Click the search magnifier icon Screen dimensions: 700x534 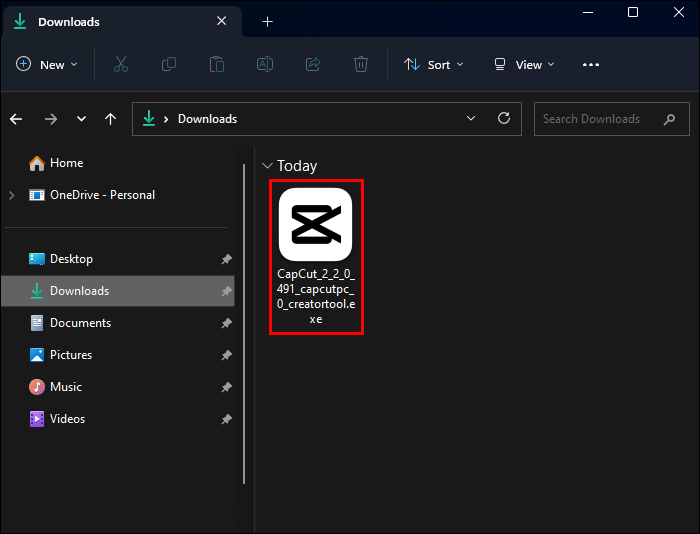(669, 119)
